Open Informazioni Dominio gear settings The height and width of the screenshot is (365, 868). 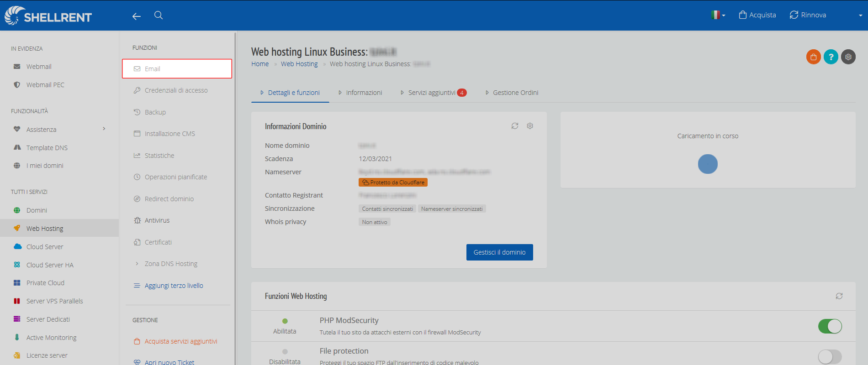pyautogui.click(x=530, y=126)
